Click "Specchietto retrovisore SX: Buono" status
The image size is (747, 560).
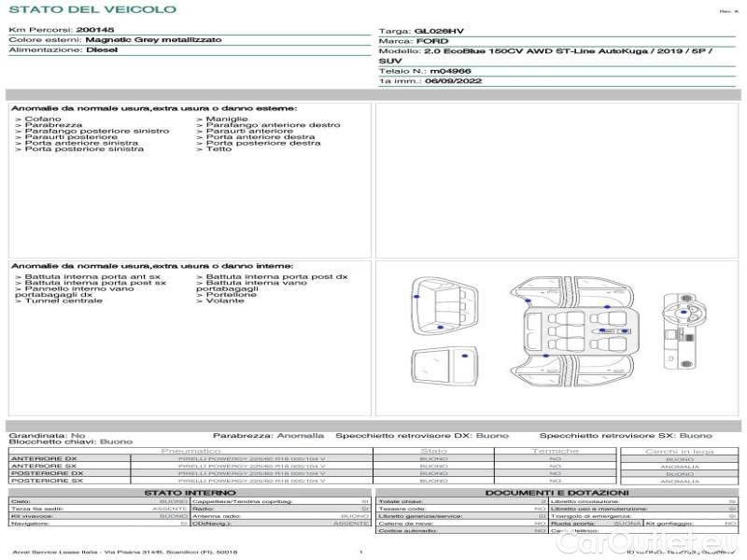(626, 435)
